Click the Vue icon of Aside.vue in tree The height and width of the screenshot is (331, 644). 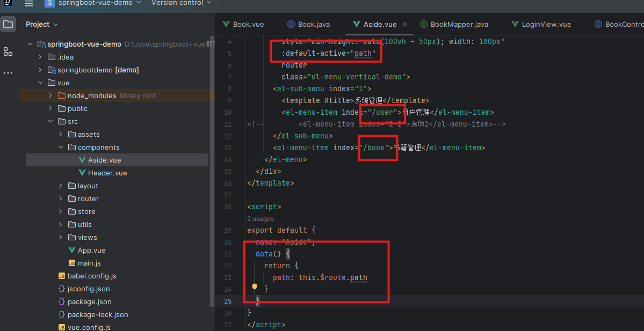(82, 160)
